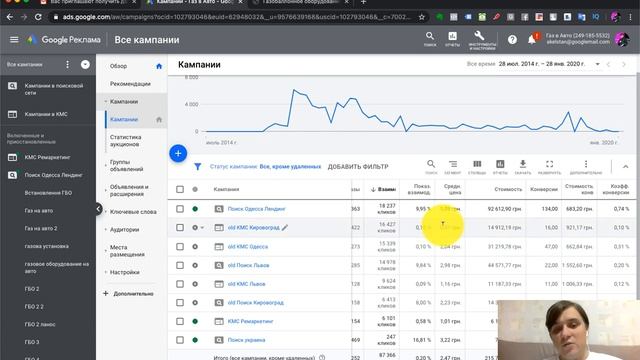Open Статистика аукционов page
The image size is (640, 360).
click(x=126, y=141)
